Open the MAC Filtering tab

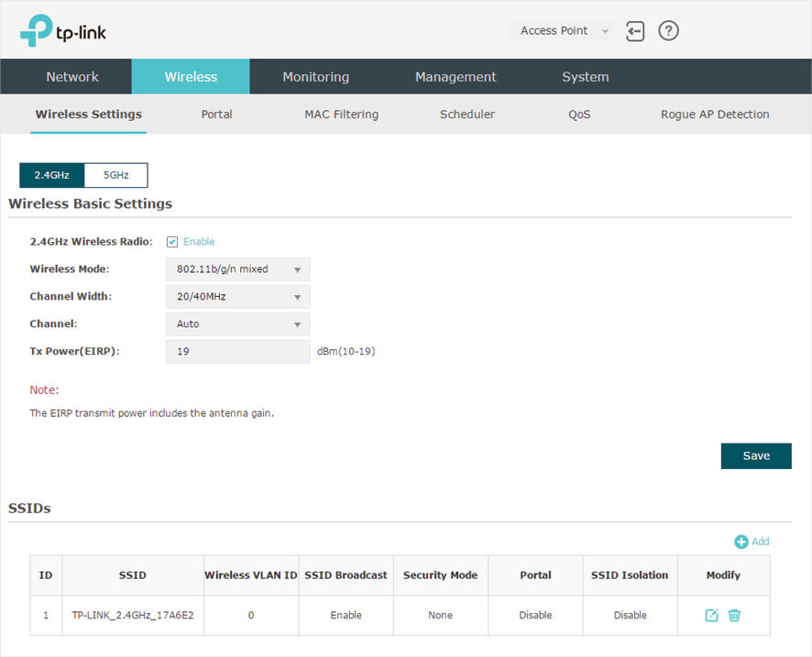click(341, 115)
